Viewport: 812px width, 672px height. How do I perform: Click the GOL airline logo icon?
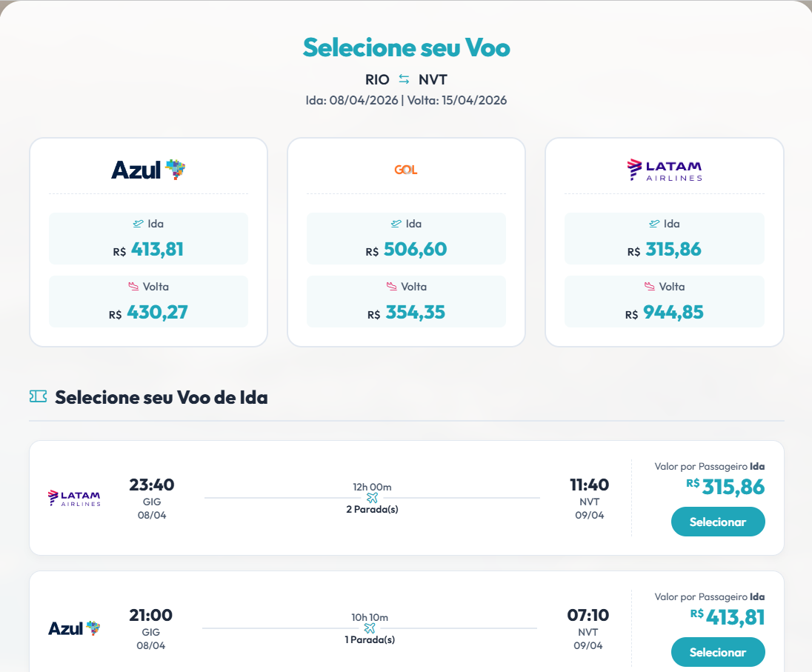(406, 169)
